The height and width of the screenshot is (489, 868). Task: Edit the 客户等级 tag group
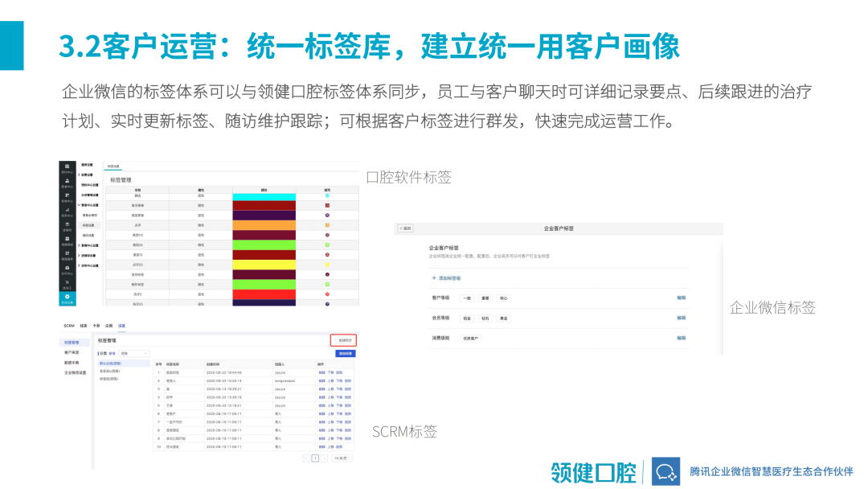pos(681,298)
